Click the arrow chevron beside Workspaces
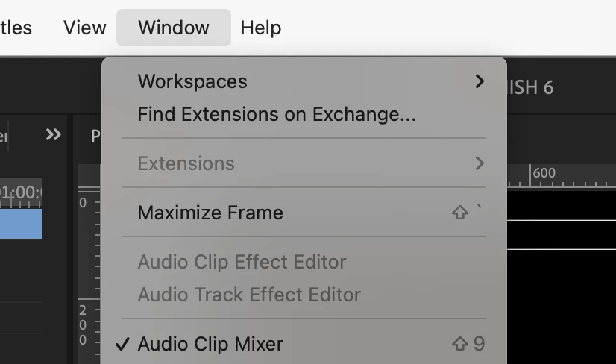The width and height of the screenshot is (616, 364). pyautogui.click(x=480, y=81)
